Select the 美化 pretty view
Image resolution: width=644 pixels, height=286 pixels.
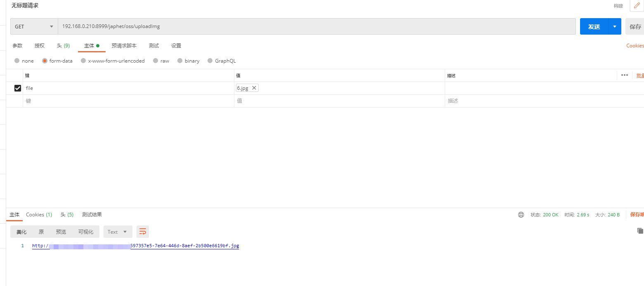point(21,232)
